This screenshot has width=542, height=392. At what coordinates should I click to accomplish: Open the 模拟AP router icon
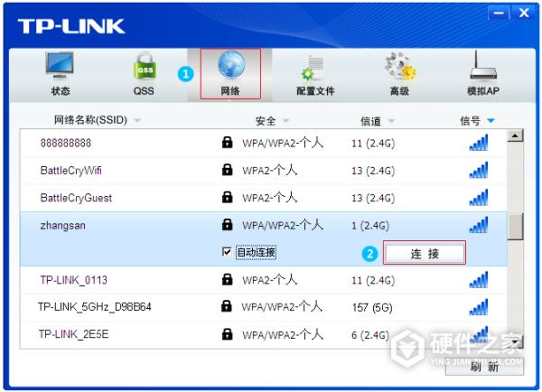point(483,65)
